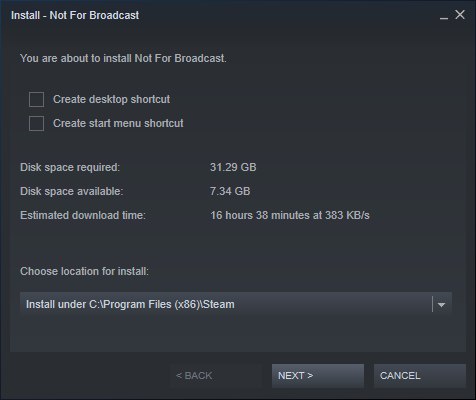This screenshot has width=476, height=400.
Task: Click the CANCEL button
Action: pos(420,376)
